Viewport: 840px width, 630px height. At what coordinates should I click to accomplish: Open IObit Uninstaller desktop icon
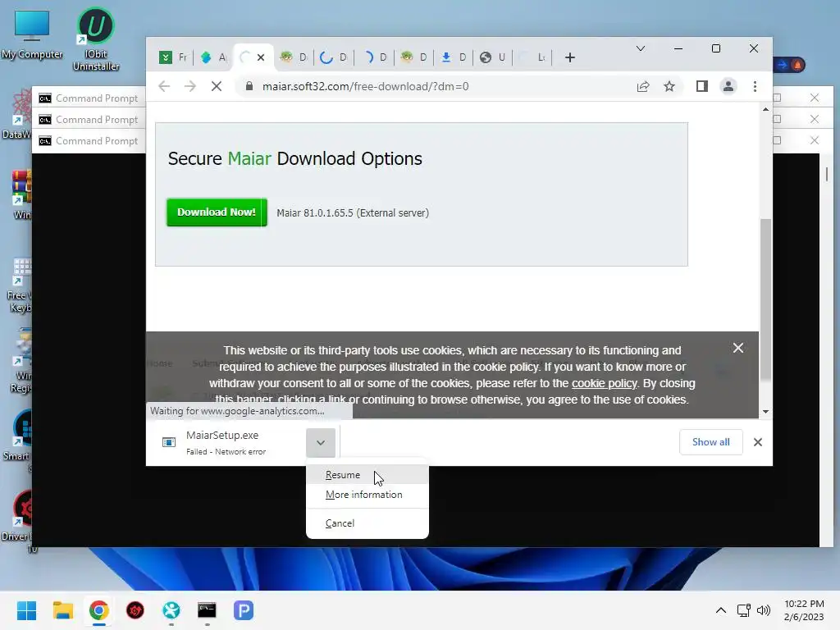point(96,39)
